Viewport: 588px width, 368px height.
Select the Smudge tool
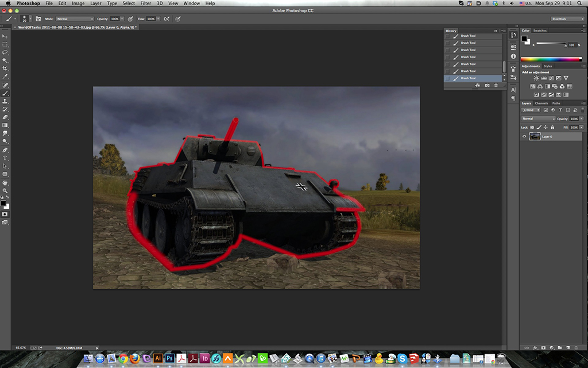(5, 133)
